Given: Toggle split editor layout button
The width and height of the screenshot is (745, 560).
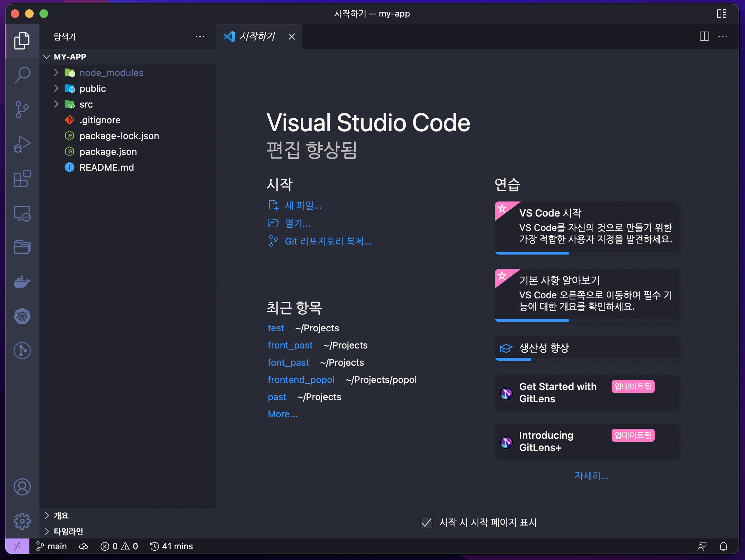Looking at the screenshot, I should [704, 36].
